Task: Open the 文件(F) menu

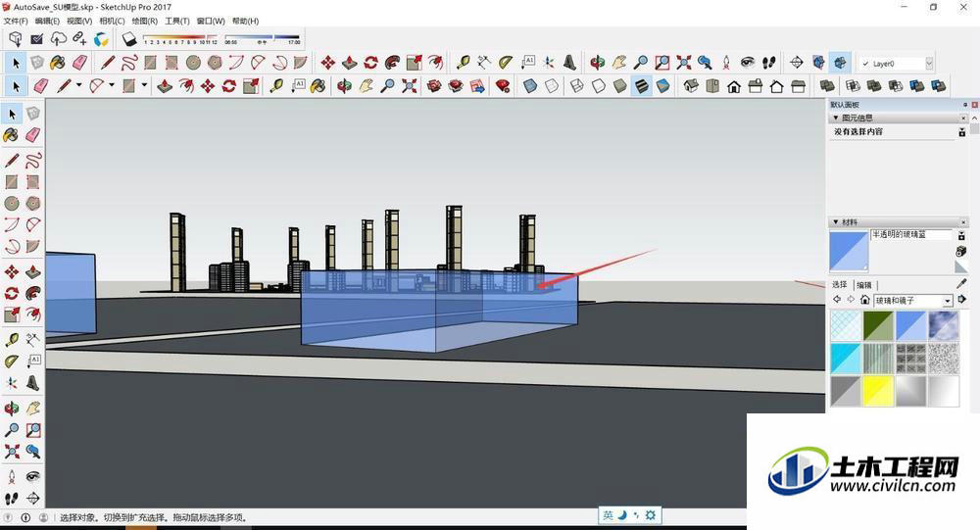Action: 16,21
